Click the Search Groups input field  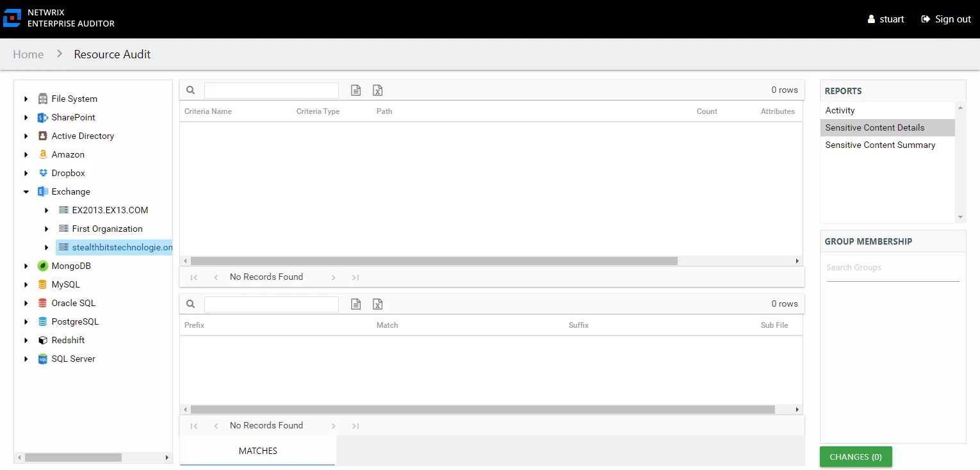click(x=893, y=268)
